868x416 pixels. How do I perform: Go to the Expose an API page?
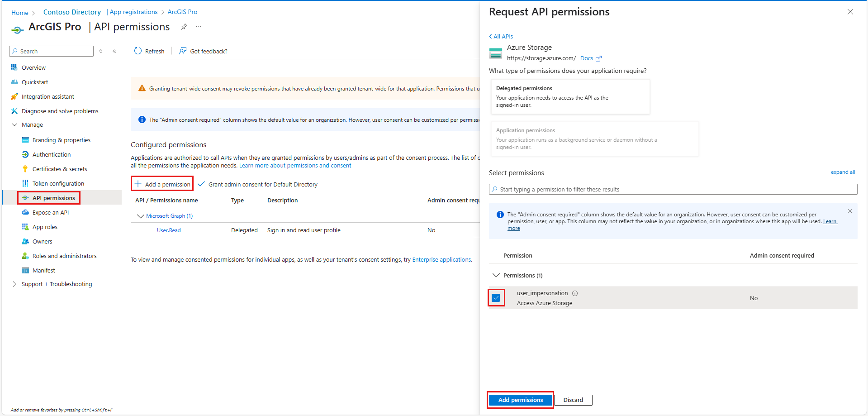51,213
